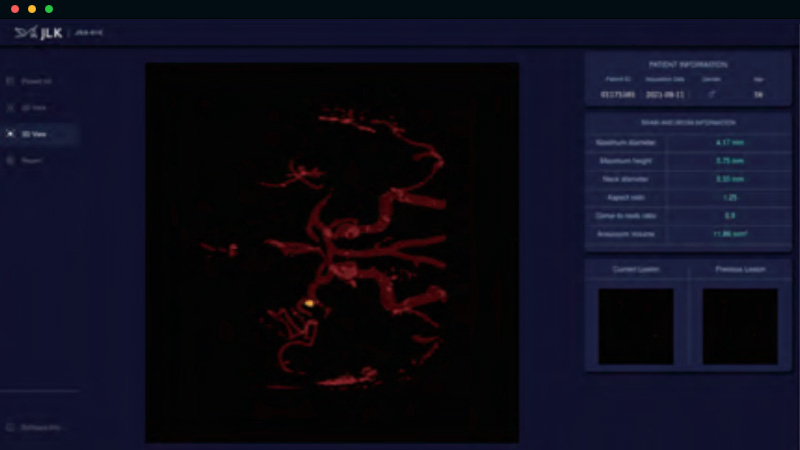800x450 pixels.
Task: Click the JLK logo icon
Action: pos(24,32)
